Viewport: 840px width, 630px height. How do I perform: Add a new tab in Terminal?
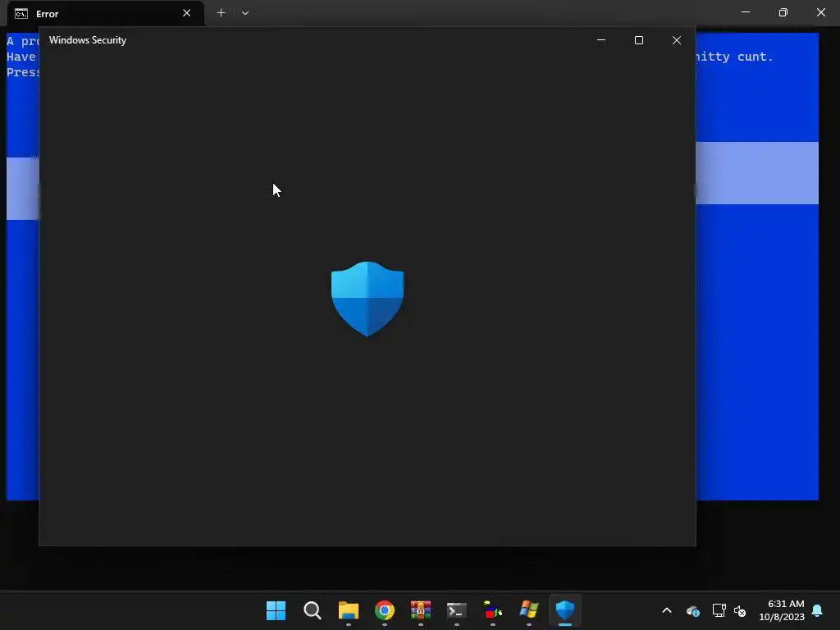pos(221,13)
